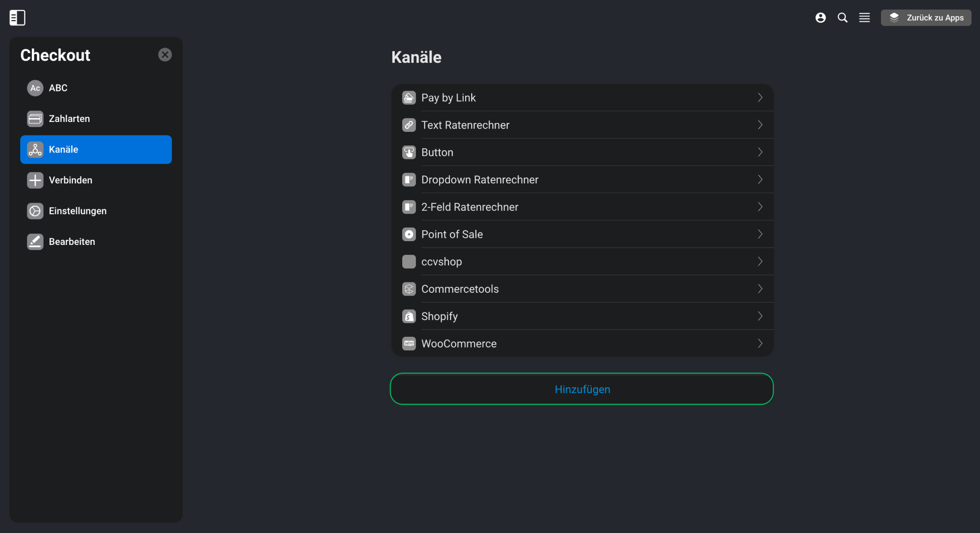Click the Kanäle network icon

click(x=35, y=150)
